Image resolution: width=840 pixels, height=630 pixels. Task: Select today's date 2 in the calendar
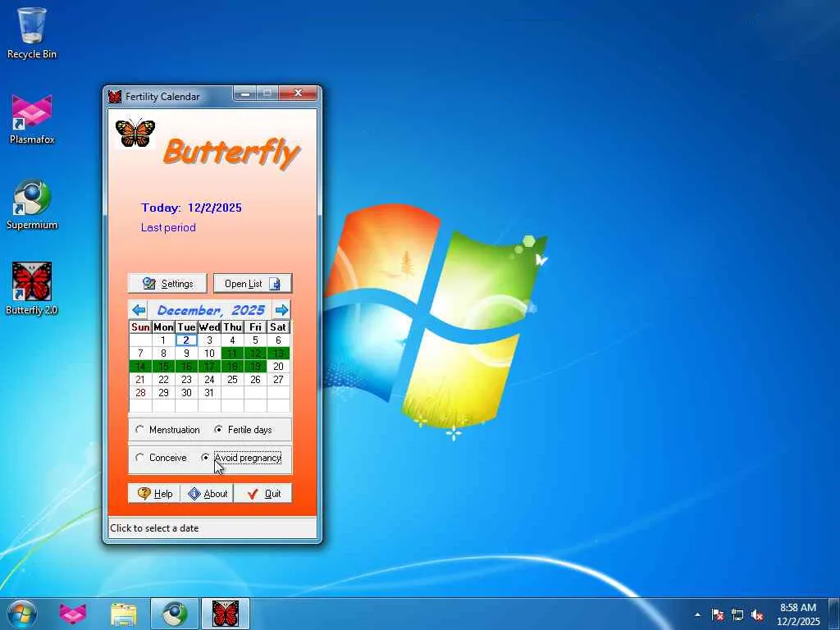point(186,340)
